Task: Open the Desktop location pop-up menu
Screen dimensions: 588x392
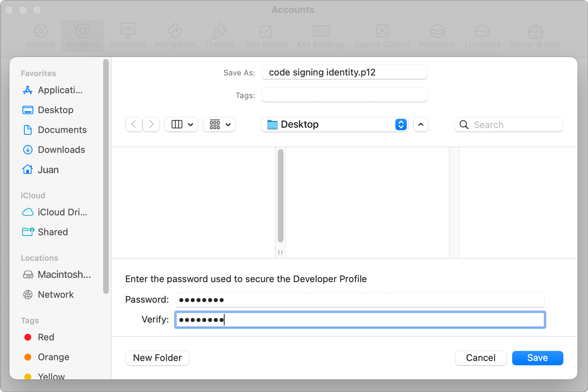Action: pyautogui.click(x=334, y=124)
